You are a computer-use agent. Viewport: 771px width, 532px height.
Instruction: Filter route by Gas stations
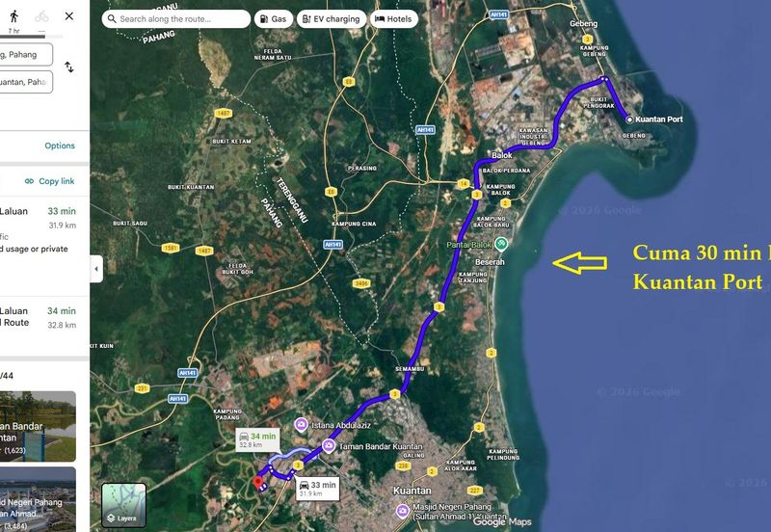(274, 18)
